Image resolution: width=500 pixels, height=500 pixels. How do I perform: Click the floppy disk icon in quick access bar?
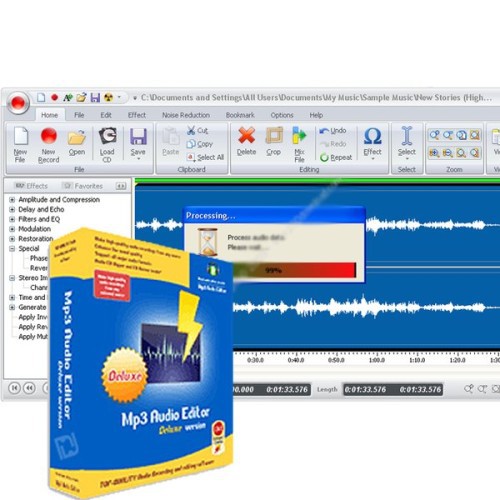pyautogui.click(x=95, y=97)
